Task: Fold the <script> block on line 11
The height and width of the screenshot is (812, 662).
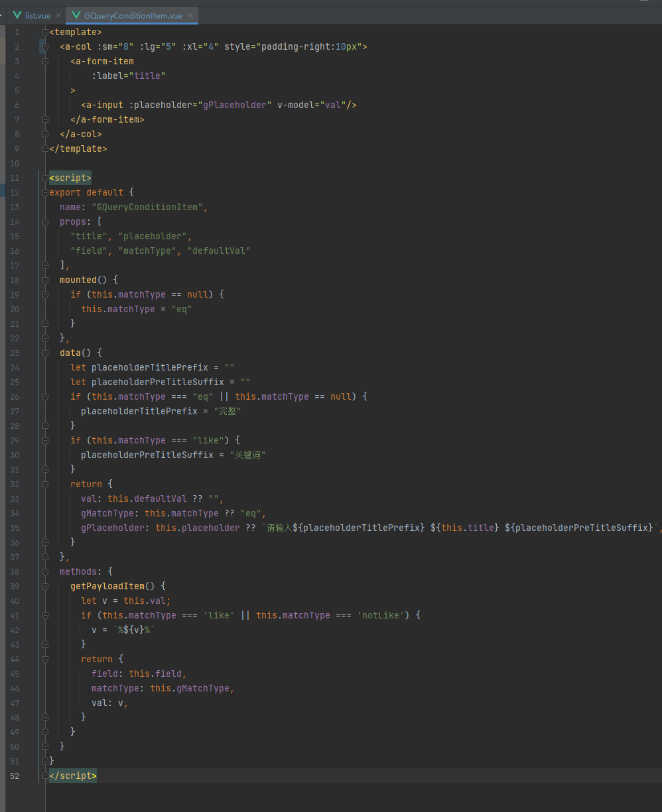Action: 45,178
